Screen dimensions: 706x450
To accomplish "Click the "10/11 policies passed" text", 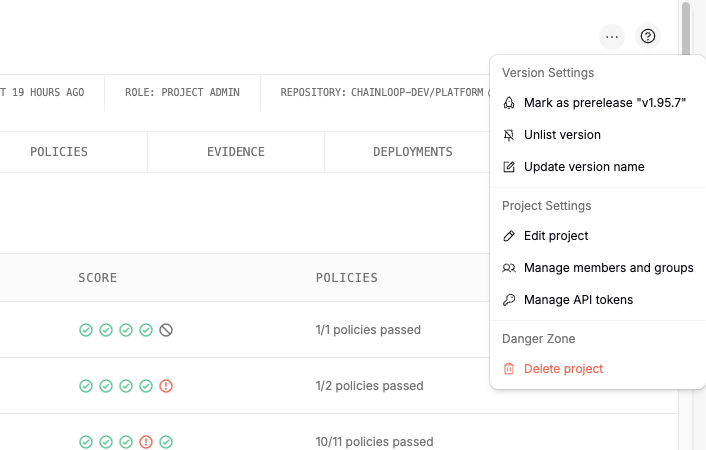I will pos(375,441).
